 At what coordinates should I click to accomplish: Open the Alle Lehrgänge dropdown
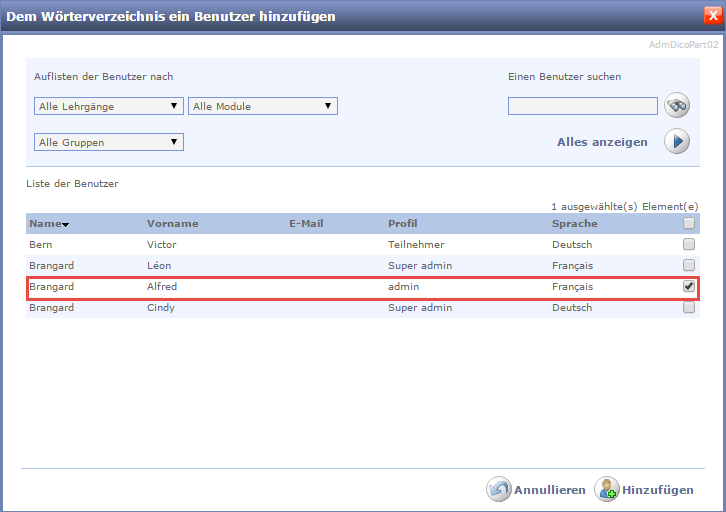pos(109,106)
